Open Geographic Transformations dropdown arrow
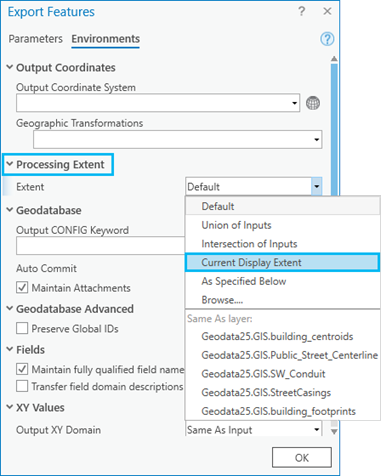This screenshot has width=381, height=476. [x=316, y=140]
